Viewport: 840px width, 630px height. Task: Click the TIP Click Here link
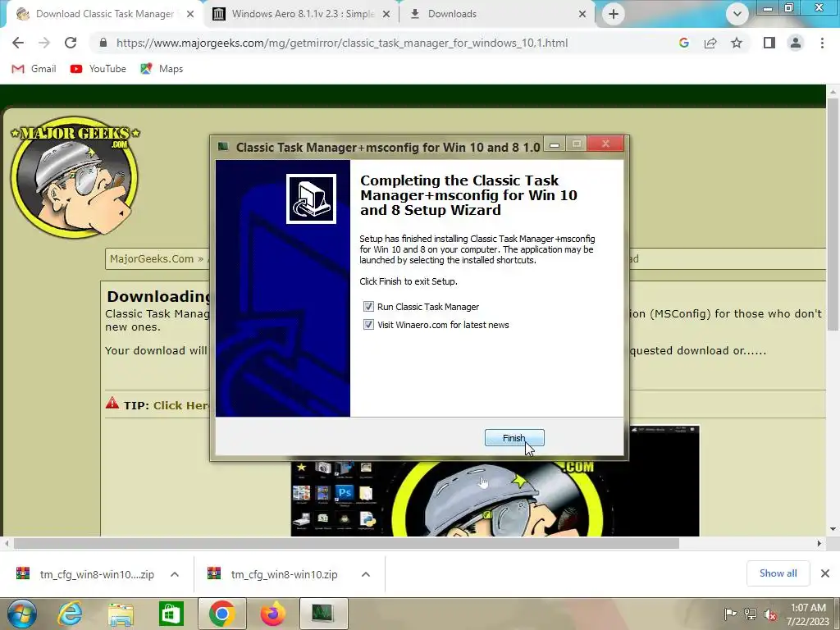click(181, 405)
